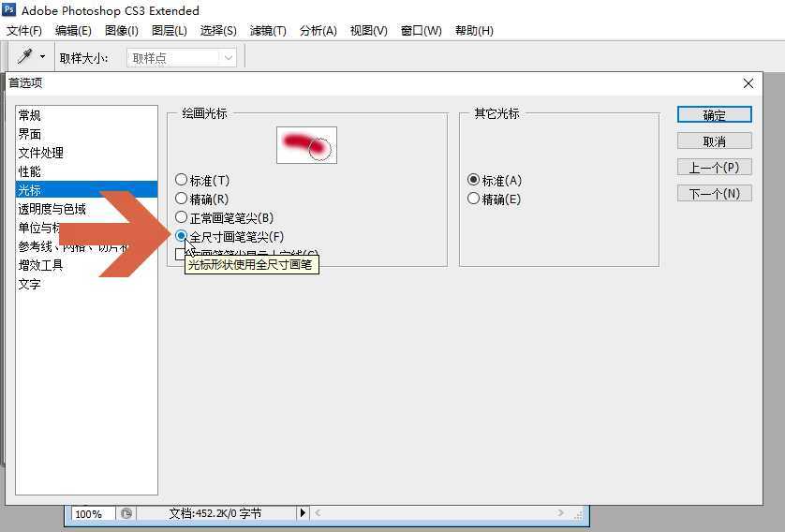Click the 确定 button
The image size is (785, 532).
coord(714,115)
